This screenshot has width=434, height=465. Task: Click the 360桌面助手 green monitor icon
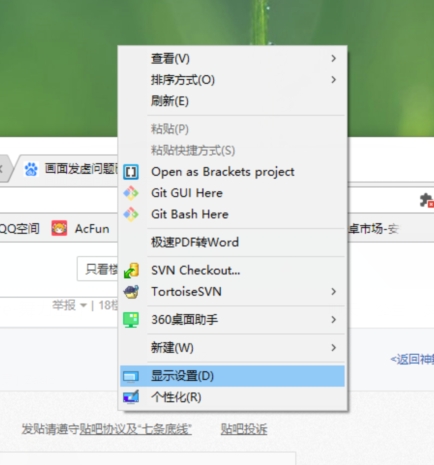pos(131,320)
